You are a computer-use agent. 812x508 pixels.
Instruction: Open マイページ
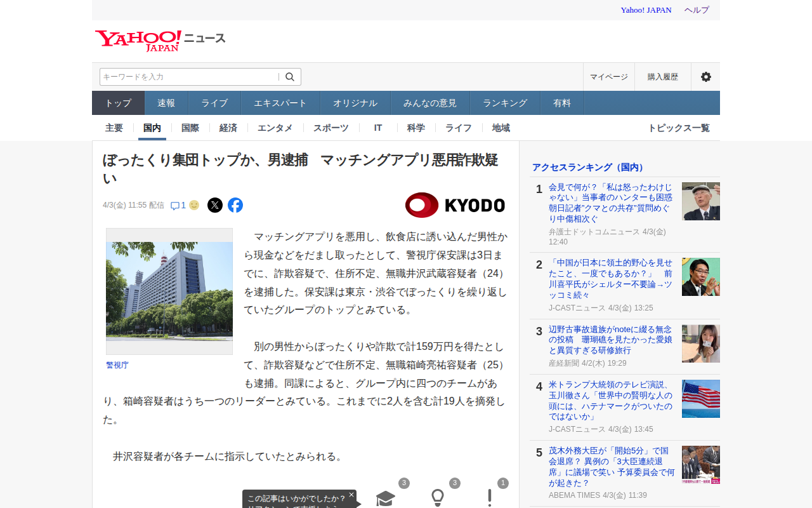[x=609, y=77]
